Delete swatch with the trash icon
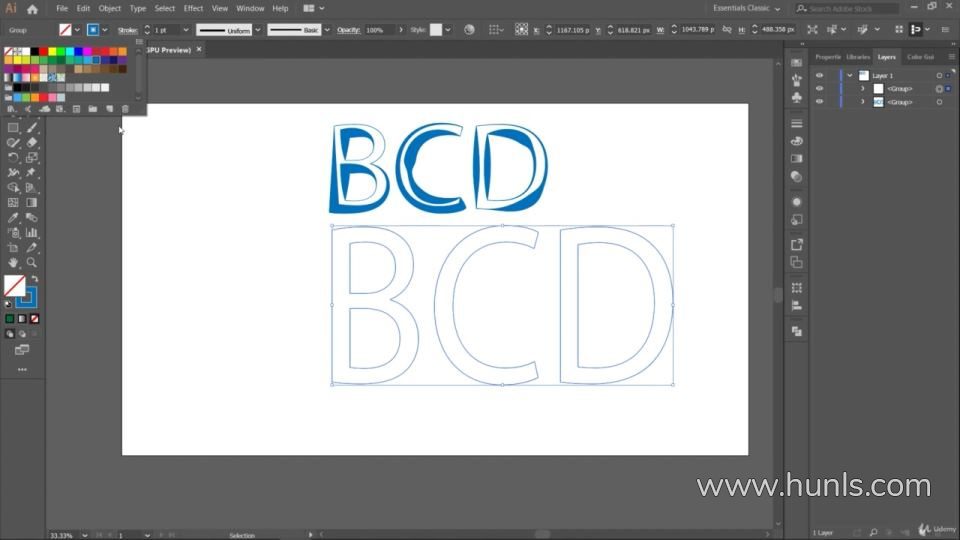 pyautogui.click(x=126, y=109)
